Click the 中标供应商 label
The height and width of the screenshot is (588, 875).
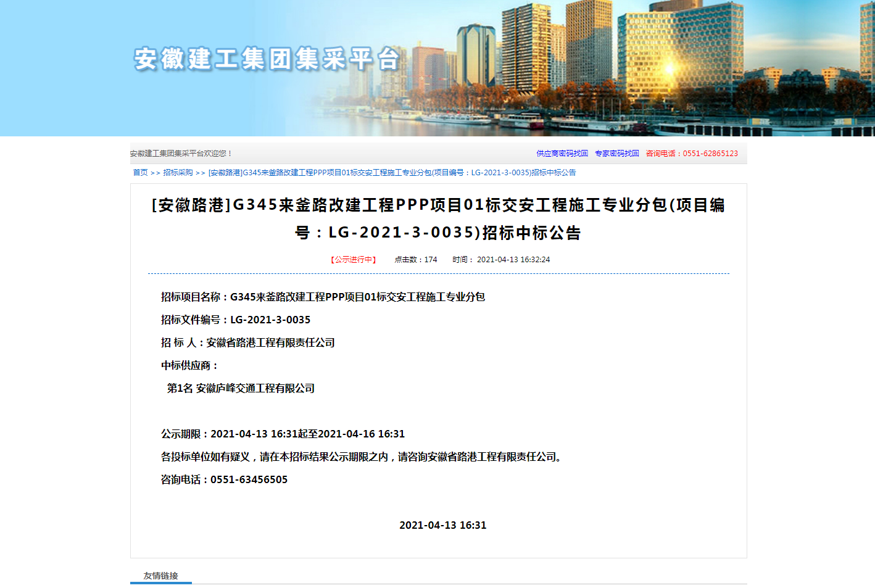(189, 365)
